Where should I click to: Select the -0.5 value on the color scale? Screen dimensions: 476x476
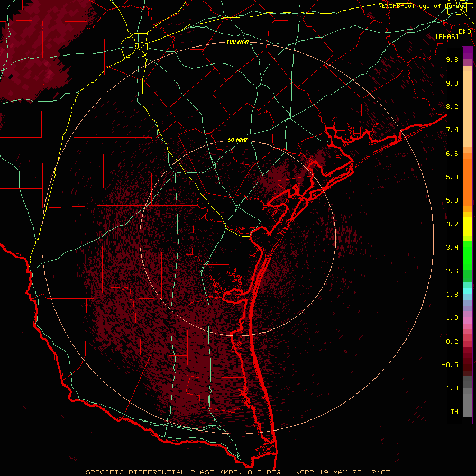point(450,365)
